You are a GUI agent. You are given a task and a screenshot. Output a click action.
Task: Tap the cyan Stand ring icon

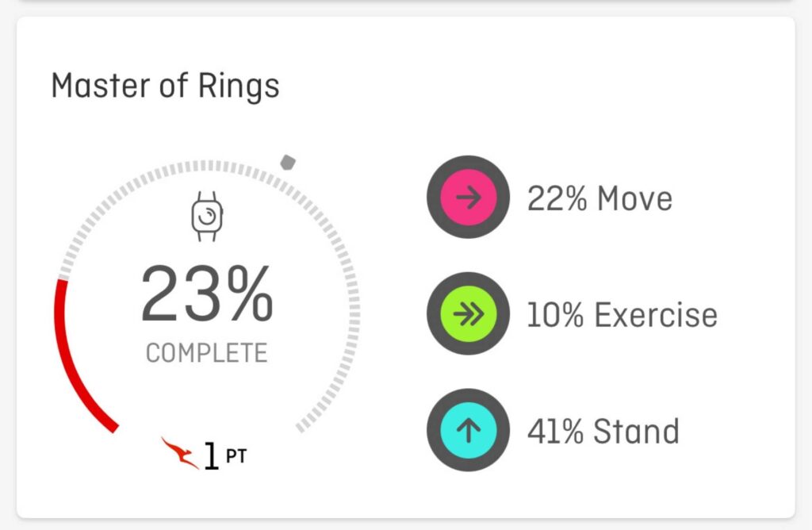point(468,430)
